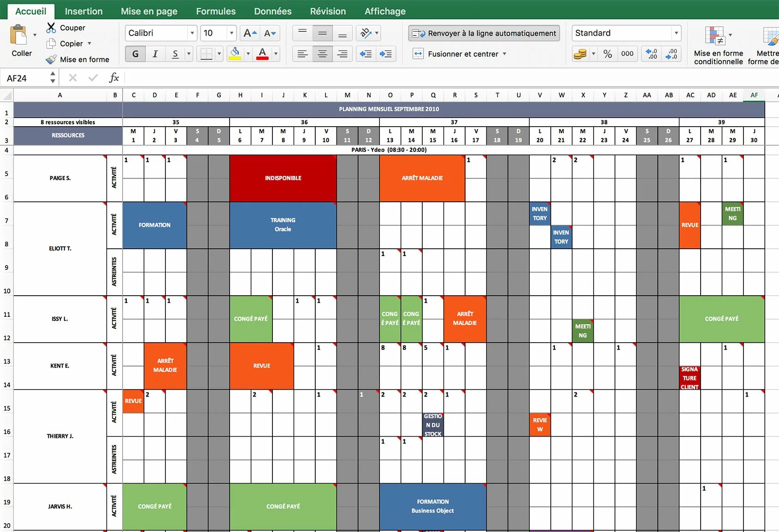The height and width of the screenshot is (532, 779).
Task: Cancel formula entry with X icon
Action: (73, 78)
